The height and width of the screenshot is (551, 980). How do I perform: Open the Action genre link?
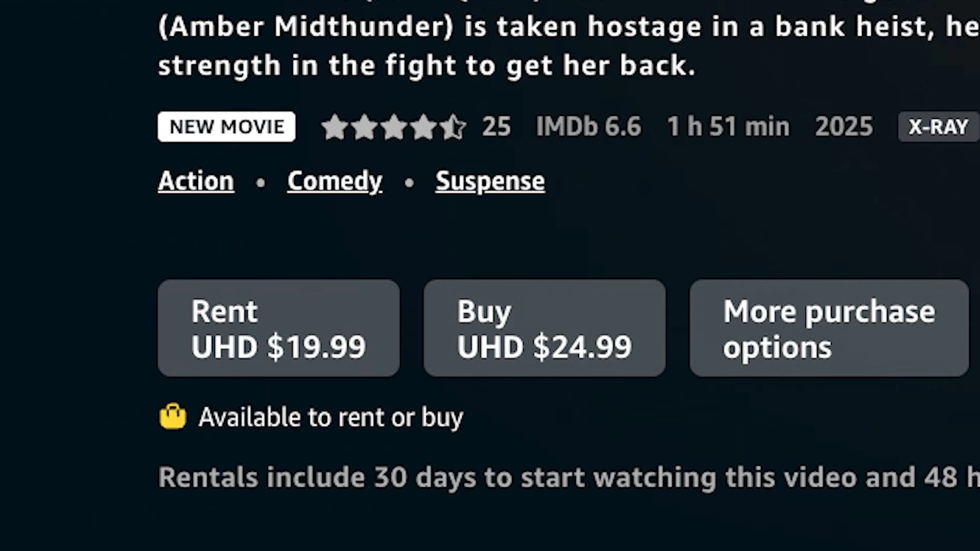click(196, 181)
